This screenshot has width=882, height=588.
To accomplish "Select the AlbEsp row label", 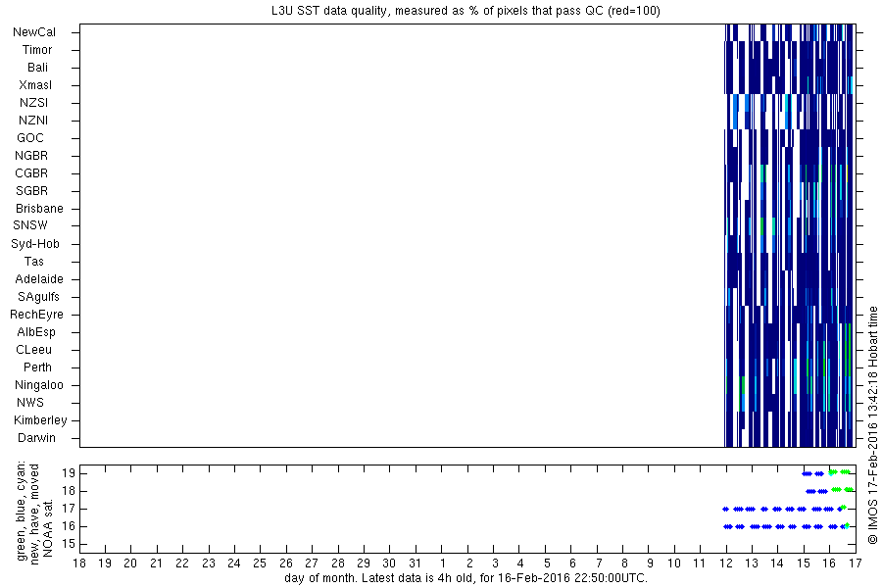I will point(36,332).
